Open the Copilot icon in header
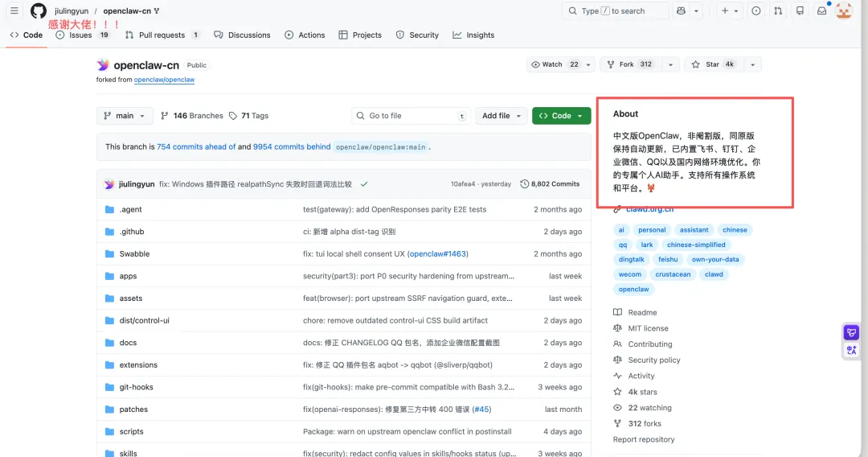The image size is (868, 457). click(681, 10)
